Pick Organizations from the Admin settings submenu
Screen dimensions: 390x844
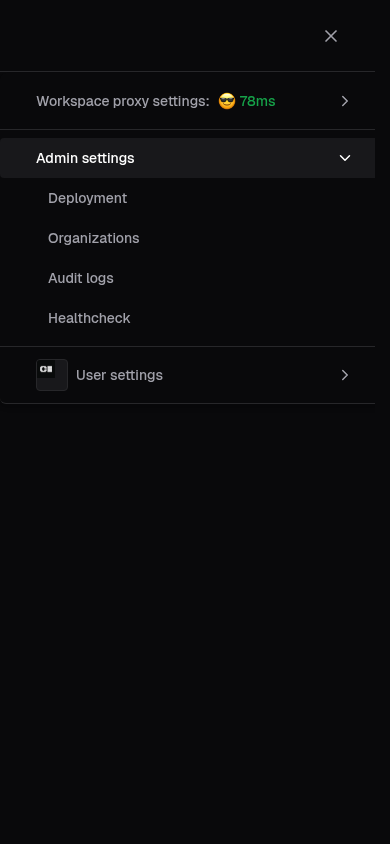click(x=94, y=238)
